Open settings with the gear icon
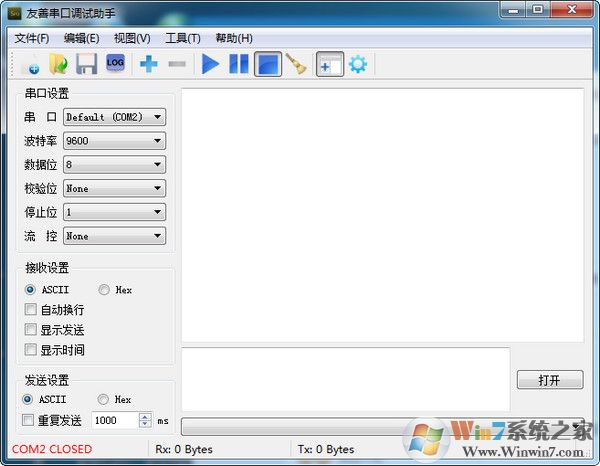This screenshot has height=466, width=600. click(x=357, y=65)
